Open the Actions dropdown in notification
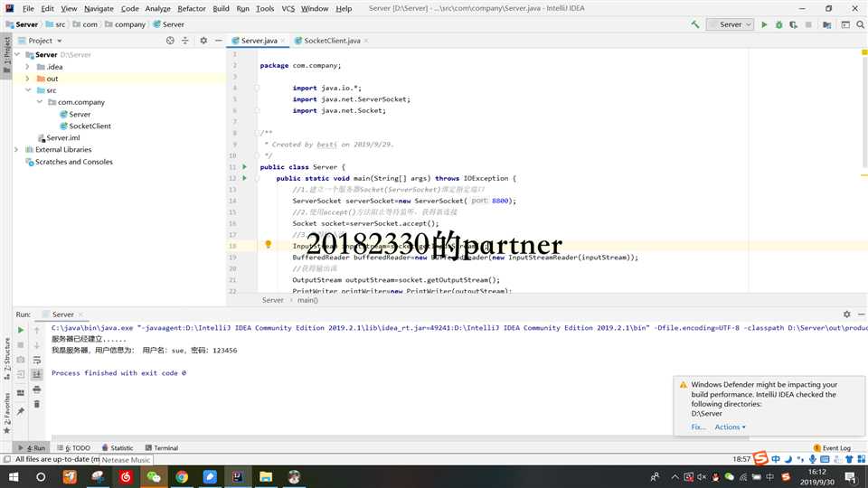This screenshot has width=868, height=488. coord(731,427)
